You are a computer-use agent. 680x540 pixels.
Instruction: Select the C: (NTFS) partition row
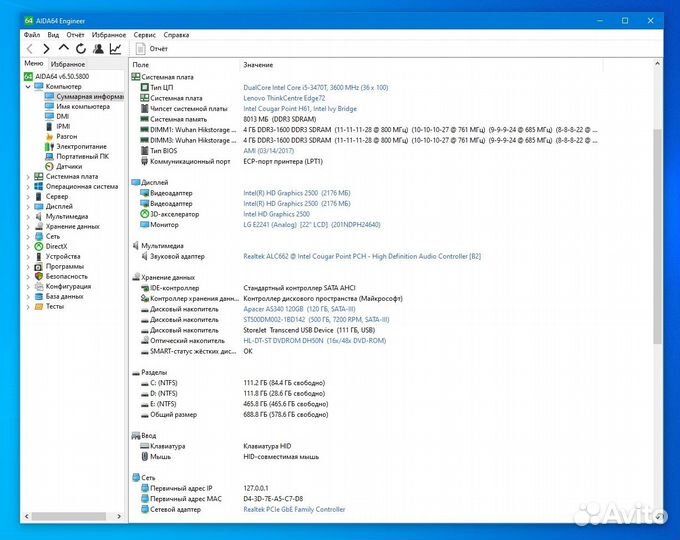(232, 383)
